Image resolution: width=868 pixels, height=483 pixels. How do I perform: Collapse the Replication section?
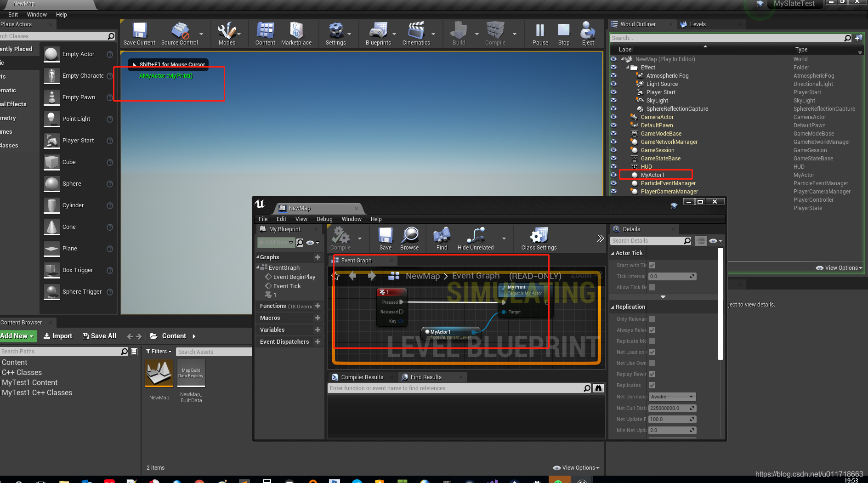[613, 307]
